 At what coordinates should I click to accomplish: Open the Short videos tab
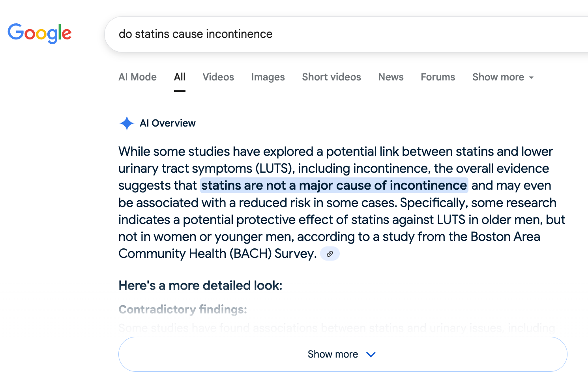coord(331,77)
